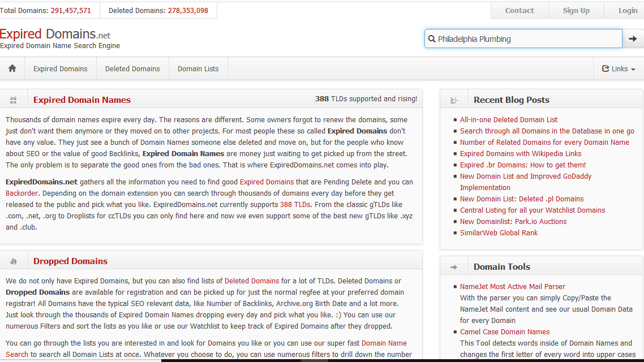Image resolution: width=644 pixels, height=362 pixels.
Task: Click the Dropped Domains heading
Action: point(70,261)
